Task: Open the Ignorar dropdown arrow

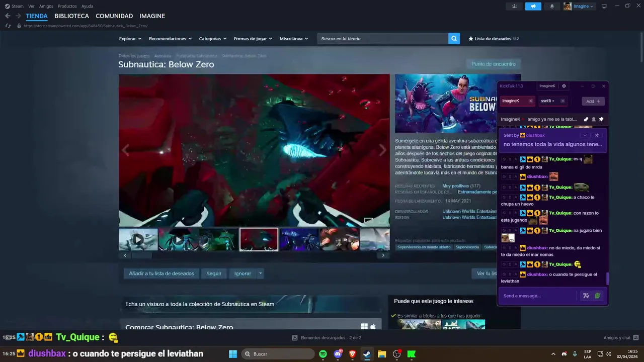Action: click(x=260, y=274)
